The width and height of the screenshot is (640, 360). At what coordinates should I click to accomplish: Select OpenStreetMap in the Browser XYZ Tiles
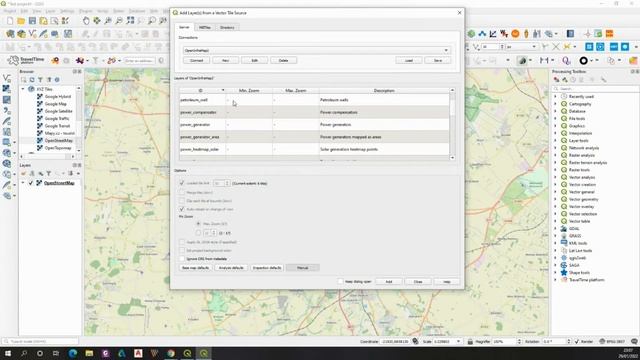tap(58, 140)
